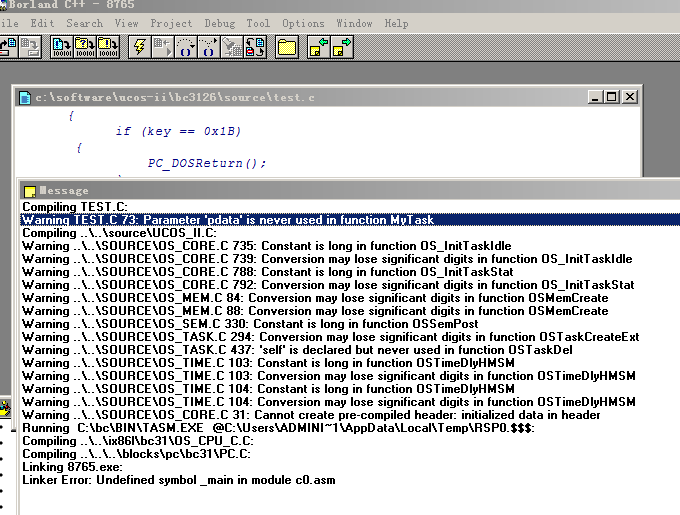
Task: Select OS_CORE.C 735 constant is long warning
Action: tap(350, 246)
